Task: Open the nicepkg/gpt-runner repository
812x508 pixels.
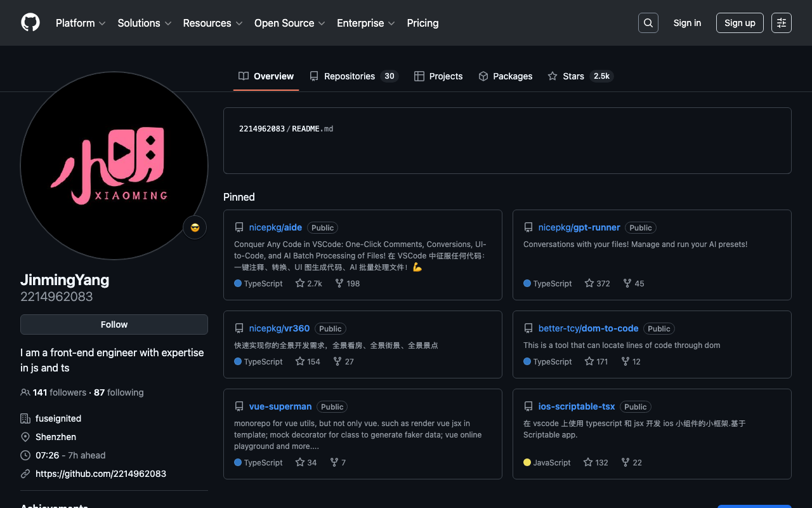Action: (x=579, y=227)
